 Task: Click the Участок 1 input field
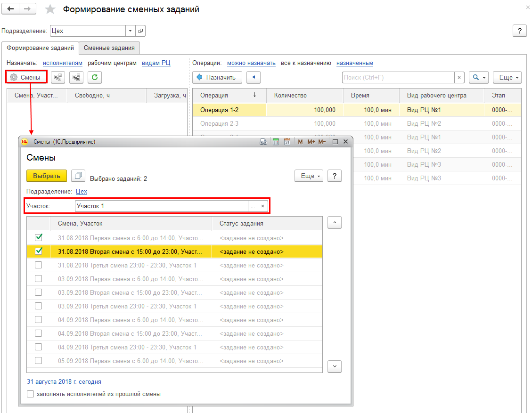162,206
